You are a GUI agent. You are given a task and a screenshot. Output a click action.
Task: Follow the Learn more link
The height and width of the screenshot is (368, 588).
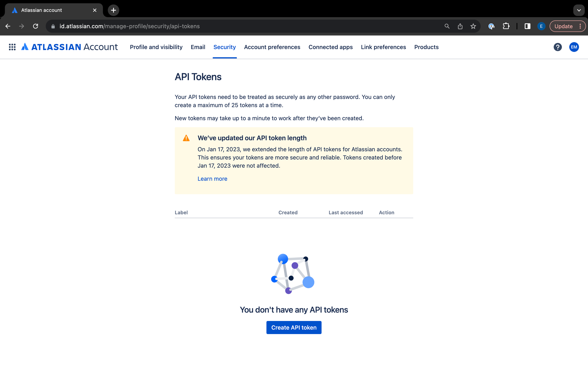point(212,179)
